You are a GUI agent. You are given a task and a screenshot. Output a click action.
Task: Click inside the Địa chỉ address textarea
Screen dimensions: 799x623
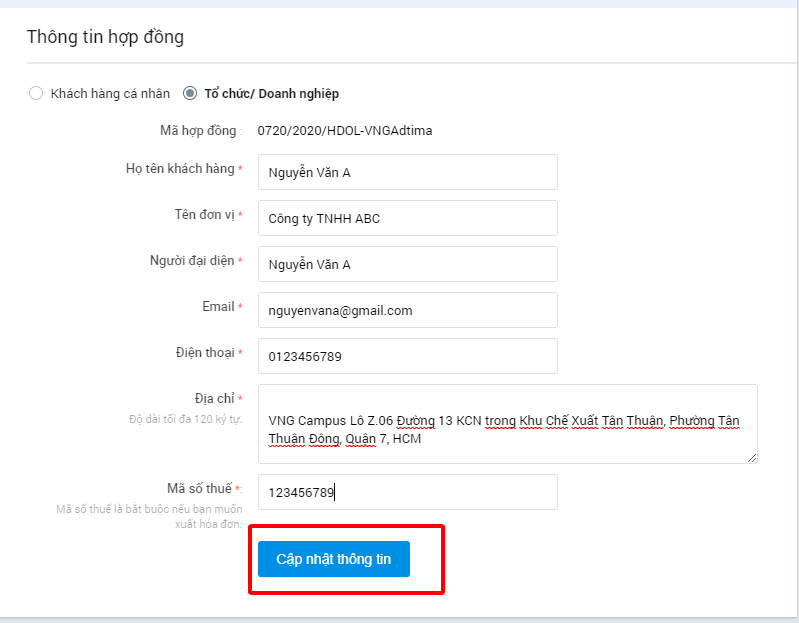point(508,424)
